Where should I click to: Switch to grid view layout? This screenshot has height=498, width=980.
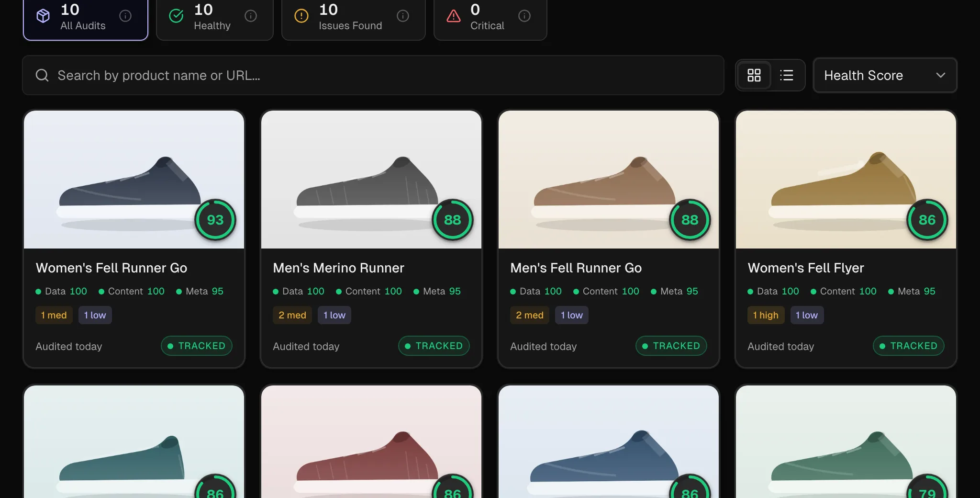(x=754, y=75)
